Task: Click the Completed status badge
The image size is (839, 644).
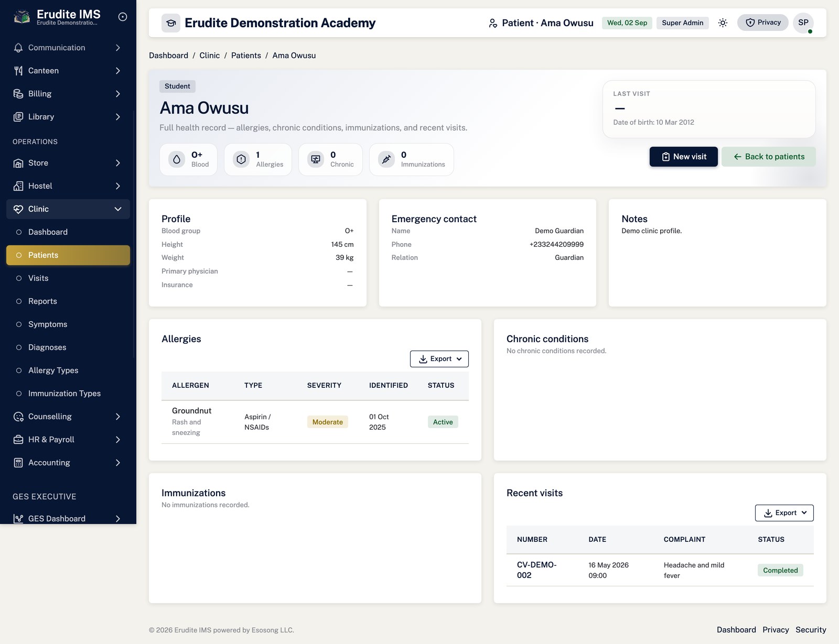Action: click(x=780, y=570)
